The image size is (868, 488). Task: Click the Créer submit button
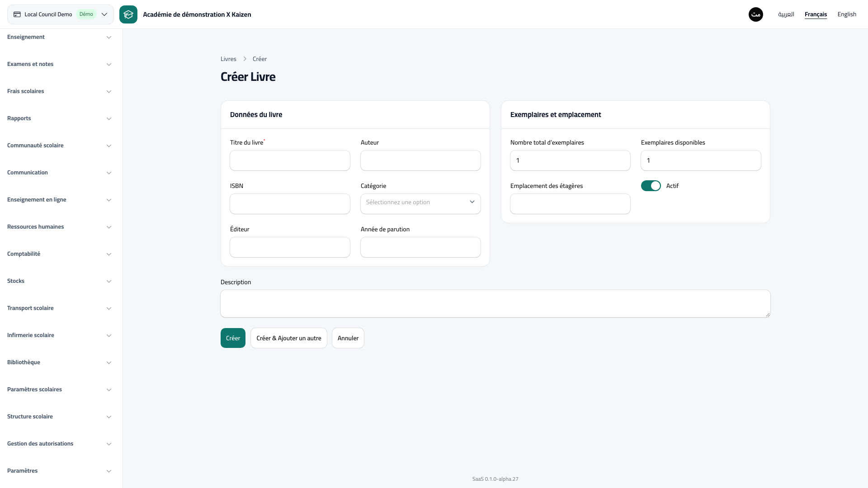(x=233, y=338)
